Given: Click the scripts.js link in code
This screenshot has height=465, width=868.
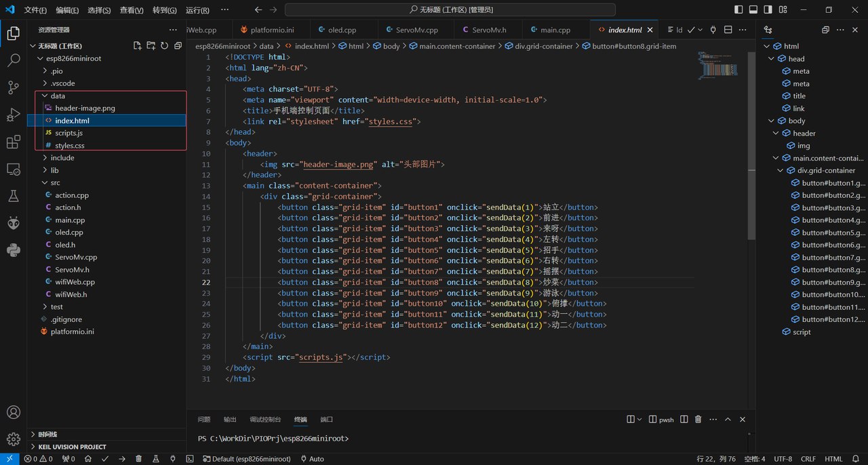Looking at the screenshot, I should tap(321, 357).
